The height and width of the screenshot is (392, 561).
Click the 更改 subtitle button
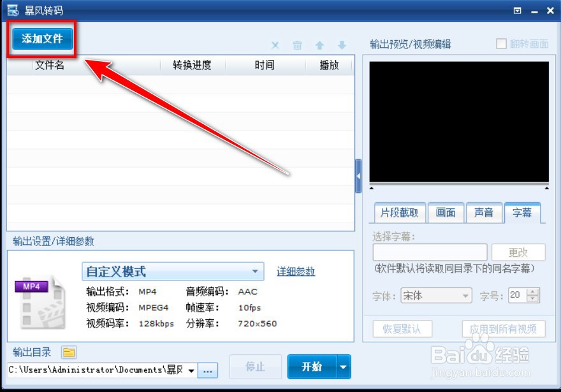518,252
